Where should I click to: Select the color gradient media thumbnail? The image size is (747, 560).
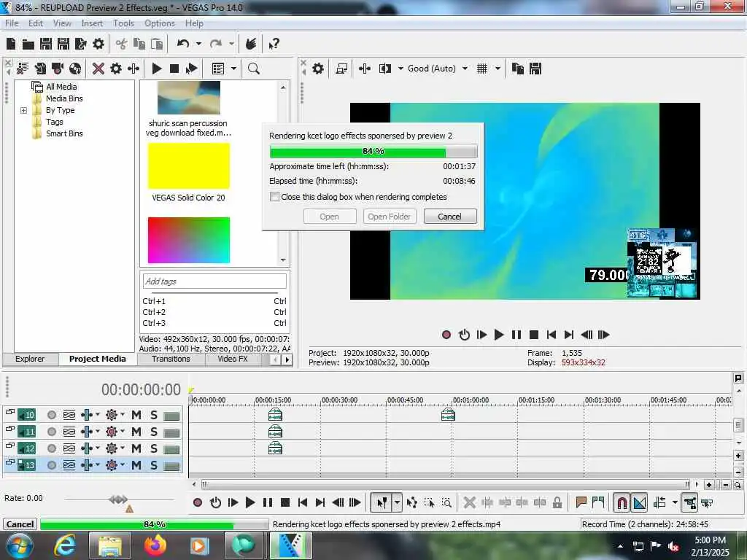coord(189,240)
